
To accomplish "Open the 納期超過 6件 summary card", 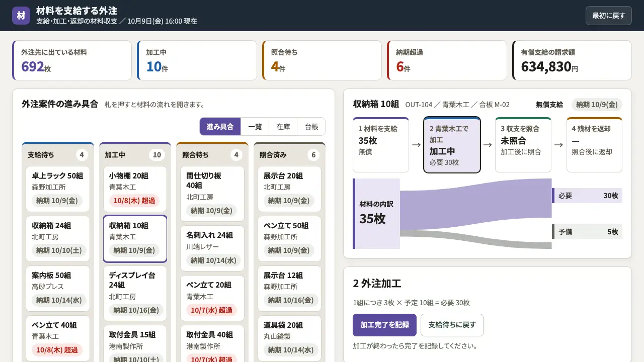I will 447,60.
